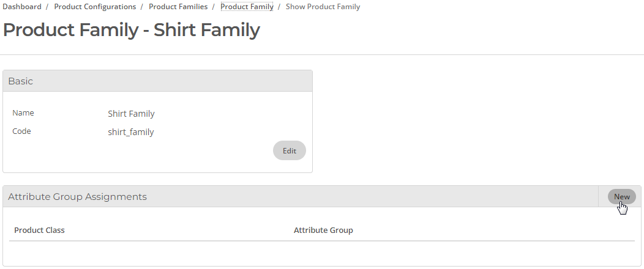
Task: Click the underlined Product Family breadcrumb
Action: pos(247,7)
